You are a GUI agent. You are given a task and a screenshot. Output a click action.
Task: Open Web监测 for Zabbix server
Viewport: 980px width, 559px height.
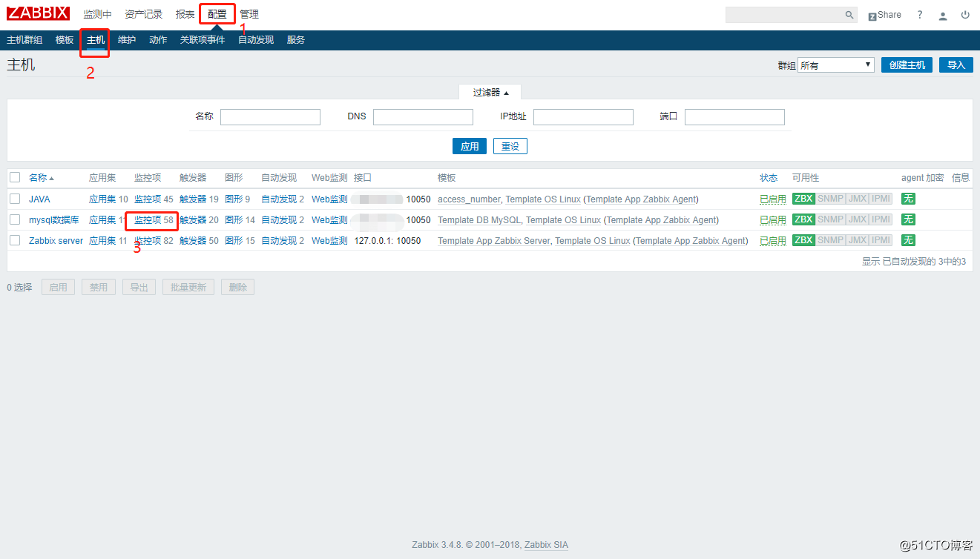pos(329,240)
